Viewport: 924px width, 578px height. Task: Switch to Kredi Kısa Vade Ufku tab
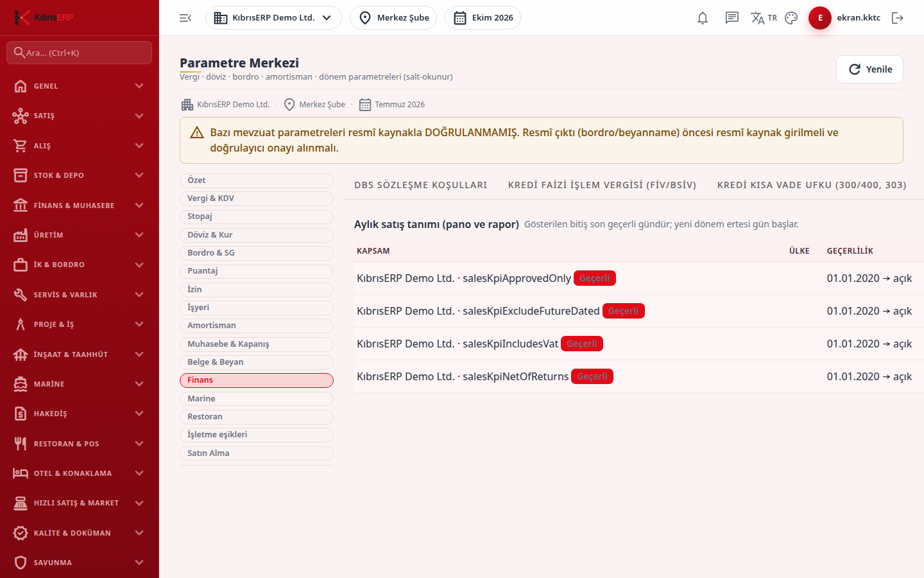coord(812,185)
